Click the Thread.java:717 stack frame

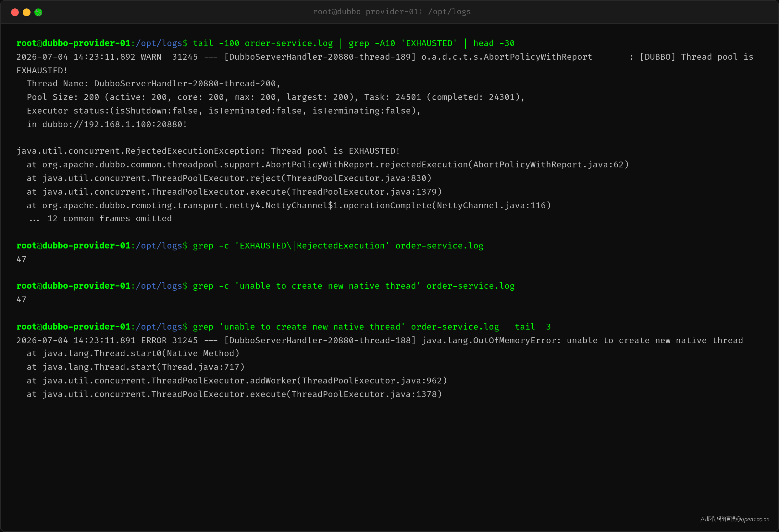[x=136, y=367]
